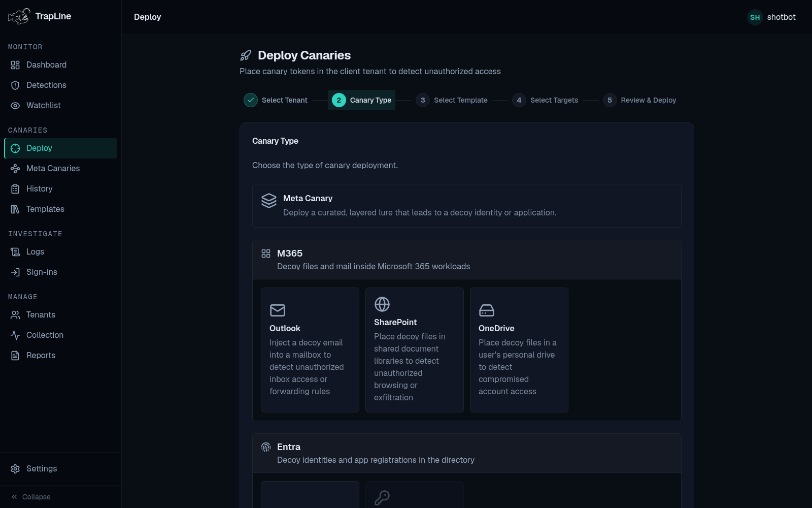This screenshot has width=812, height=508.
Task: Click the M365 section header
Action: tap(467, 260)
